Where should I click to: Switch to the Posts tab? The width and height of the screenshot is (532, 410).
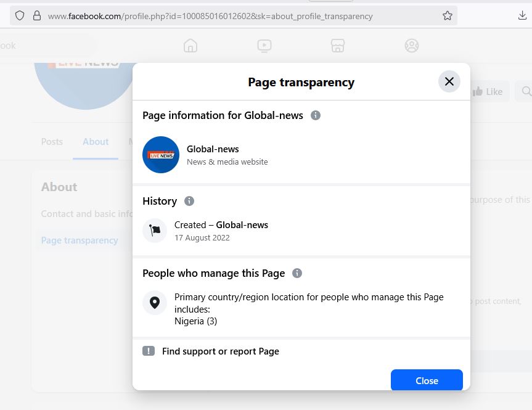52,142
